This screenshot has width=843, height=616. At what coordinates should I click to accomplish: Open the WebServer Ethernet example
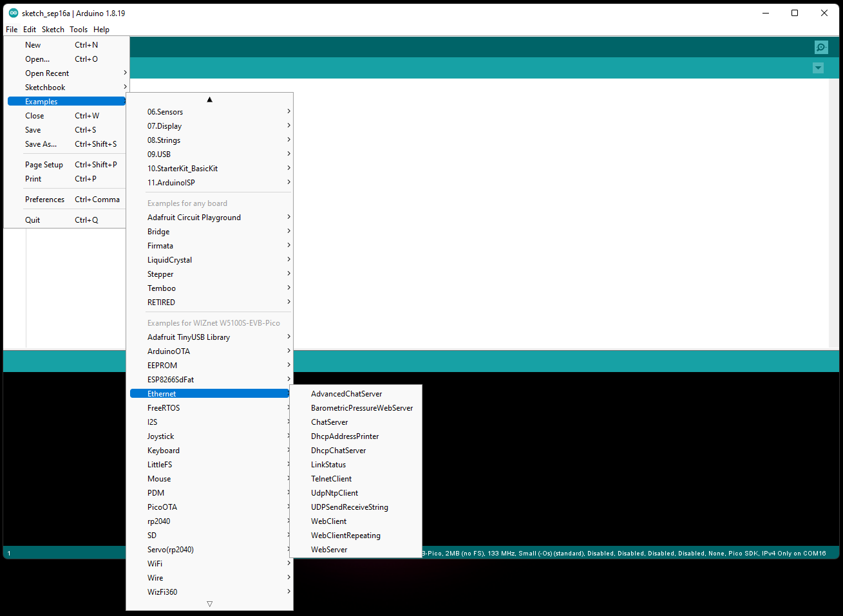pos(328,549)
